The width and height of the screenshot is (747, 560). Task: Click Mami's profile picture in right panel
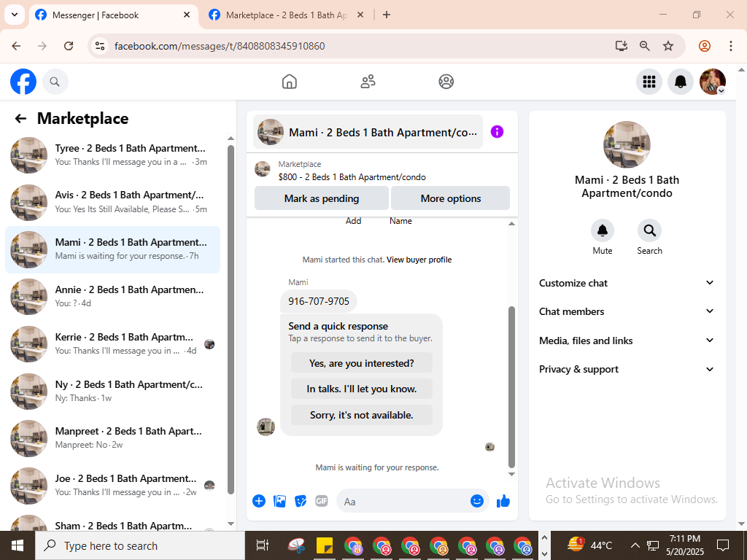627,145
